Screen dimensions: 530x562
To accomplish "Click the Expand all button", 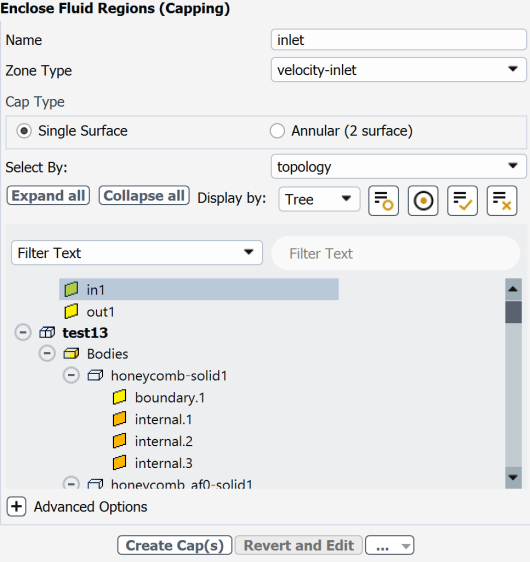I will click(x=48, y=195).
